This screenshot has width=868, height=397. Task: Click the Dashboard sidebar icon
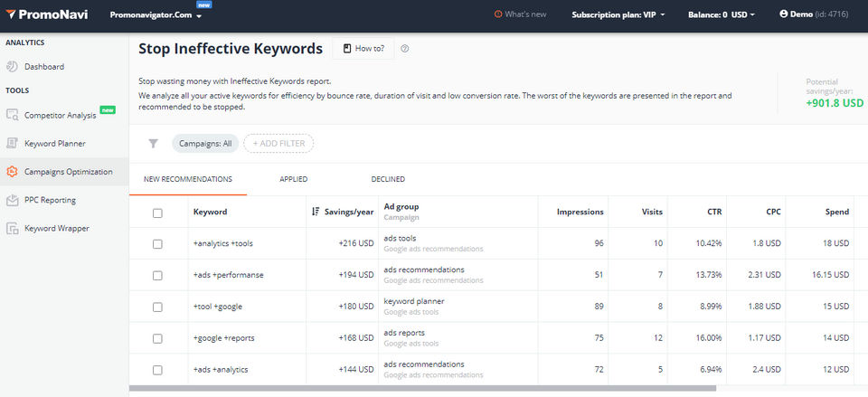click(x=13, y=66)
